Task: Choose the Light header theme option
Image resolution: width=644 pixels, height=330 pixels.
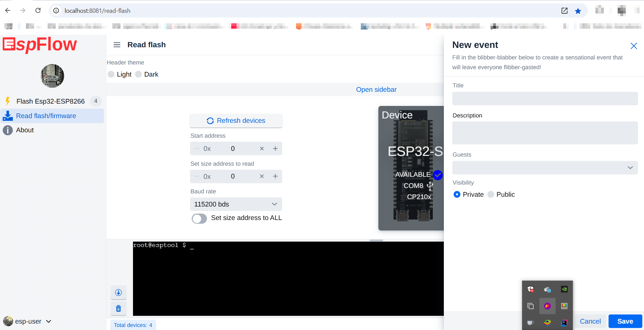Action: (x=111, y=74)
